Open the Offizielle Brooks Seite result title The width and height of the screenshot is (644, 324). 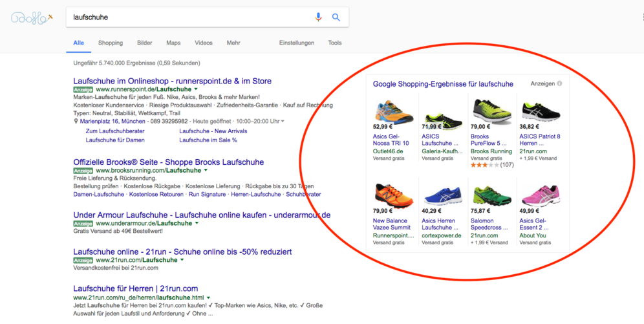[x=168, y=162]
